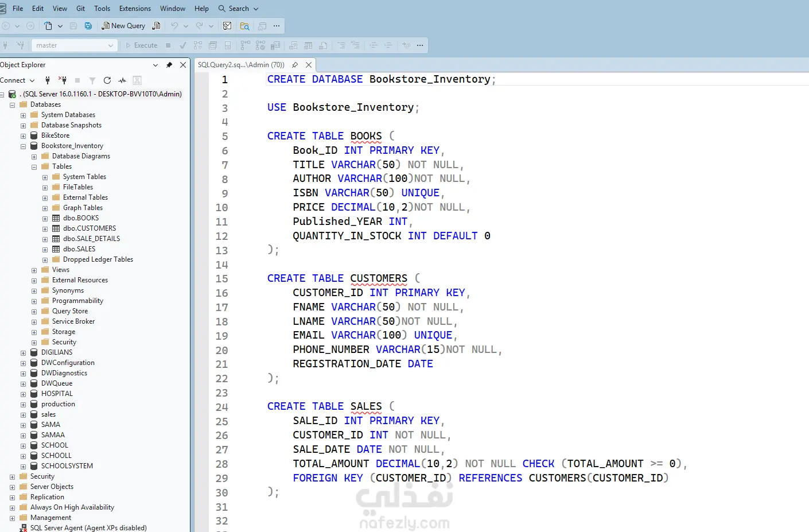Select the Programmability folder
Screen dimensions: 809x532
77,301
